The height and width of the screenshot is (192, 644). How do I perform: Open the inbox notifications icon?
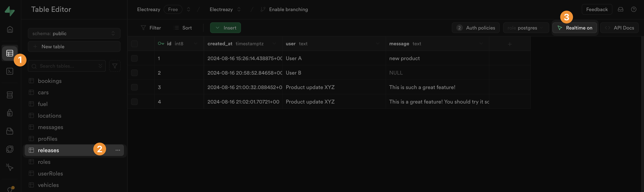coord(620,9)
